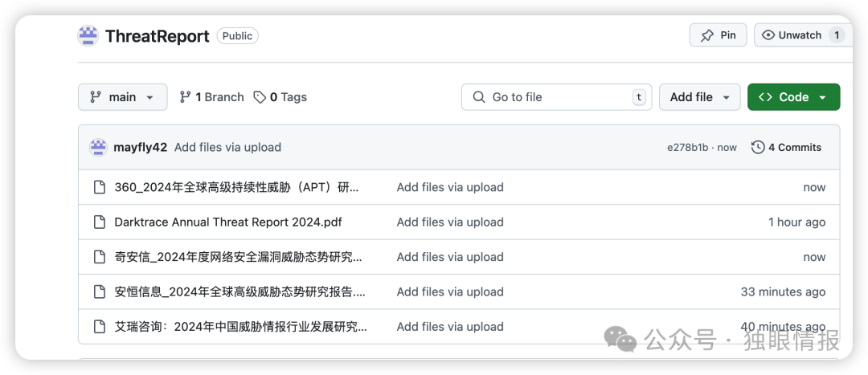The image size is (868, 375).
Task: Expand the Add file dropdown
Action: coord(700,97)
